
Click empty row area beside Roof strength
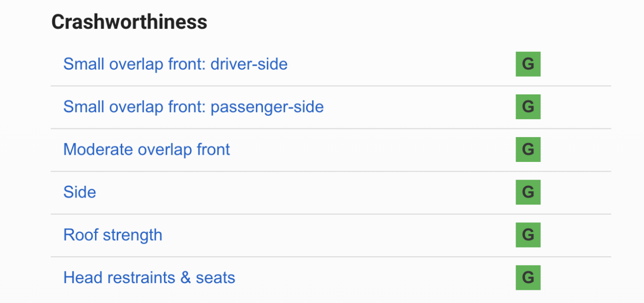[x=335, y=235]
